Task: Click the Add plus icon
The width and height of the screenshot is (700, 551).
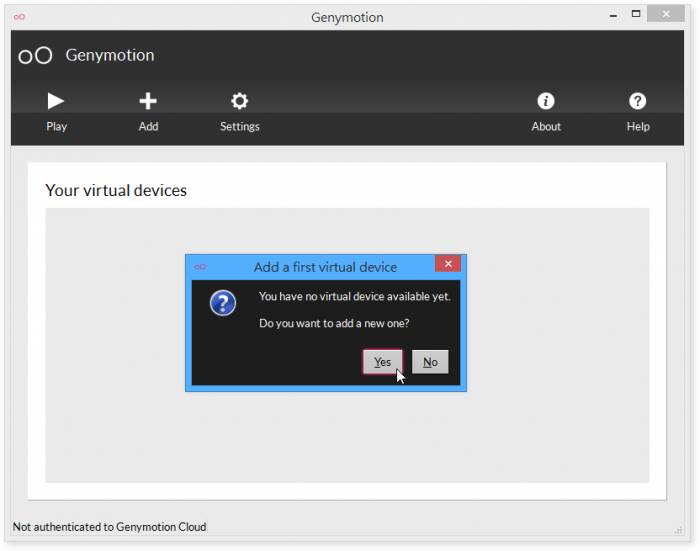Action: (148, 101)
